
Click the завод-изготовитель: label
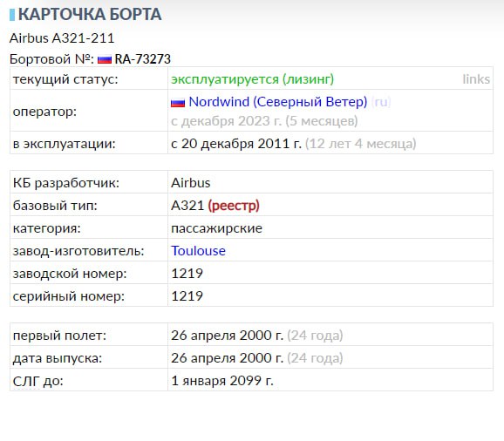[x=78, y=251]
